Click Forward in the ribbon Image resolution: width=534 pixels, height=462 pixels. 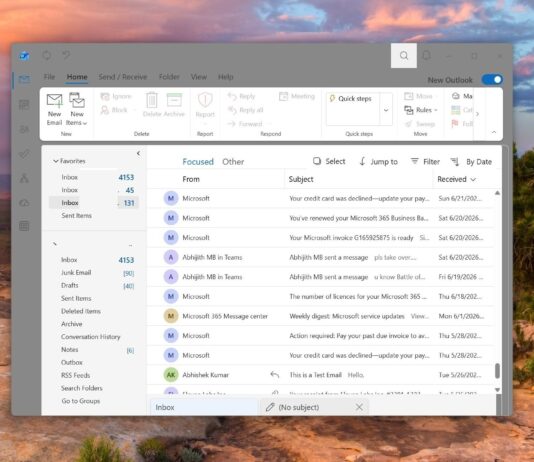pos(246,124)
